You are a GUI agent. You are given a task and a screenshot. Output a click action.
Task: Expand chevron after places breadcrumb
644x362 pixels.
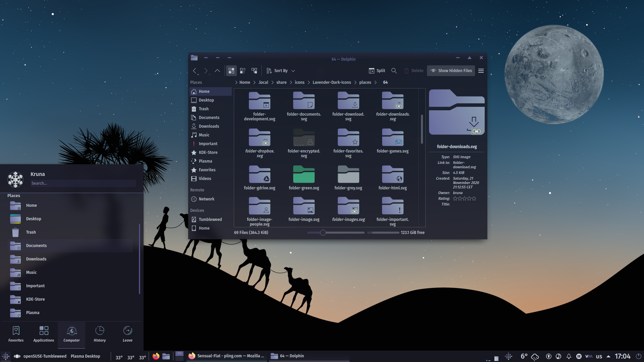pyautogui.click(x=376, y=82)
